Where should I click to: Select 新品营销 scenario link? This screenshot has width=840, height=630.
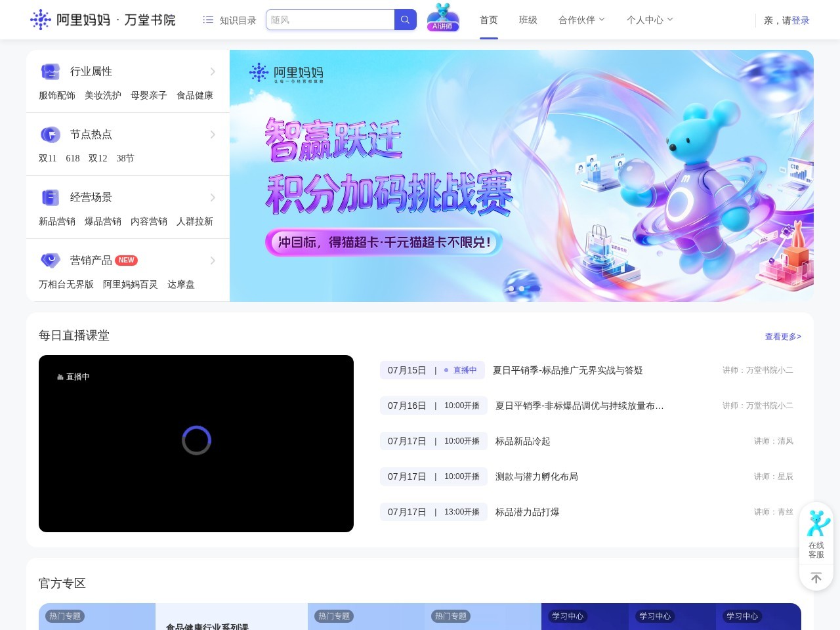coord(57,221)
